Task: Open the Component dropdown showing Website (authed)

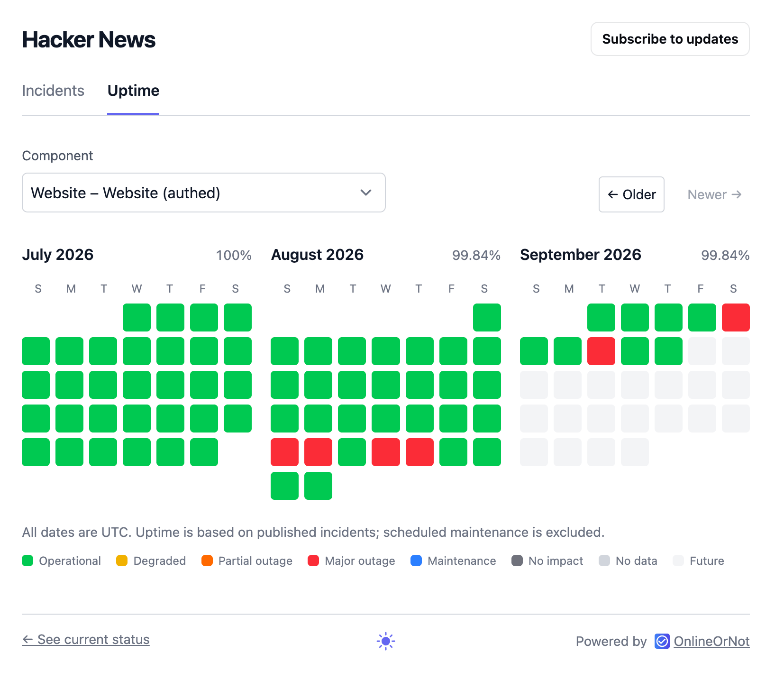Action: tap(204, 193)
